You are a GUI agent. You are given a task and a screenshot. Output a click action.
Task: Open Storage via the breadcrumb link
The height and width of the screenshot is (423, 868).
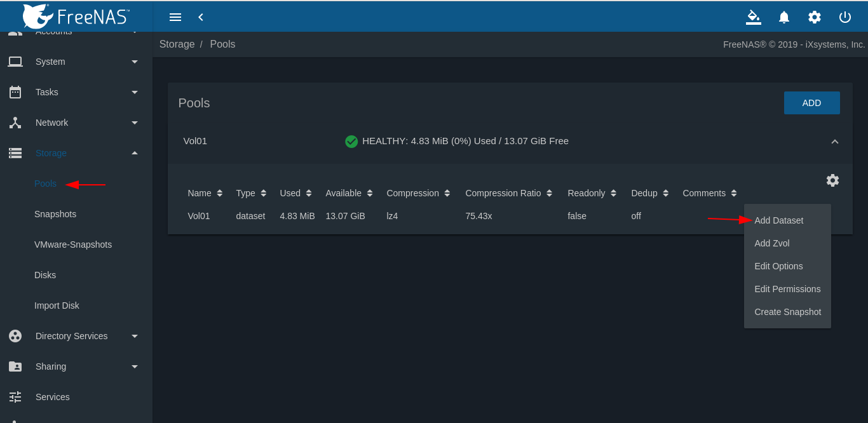point(177,44)
